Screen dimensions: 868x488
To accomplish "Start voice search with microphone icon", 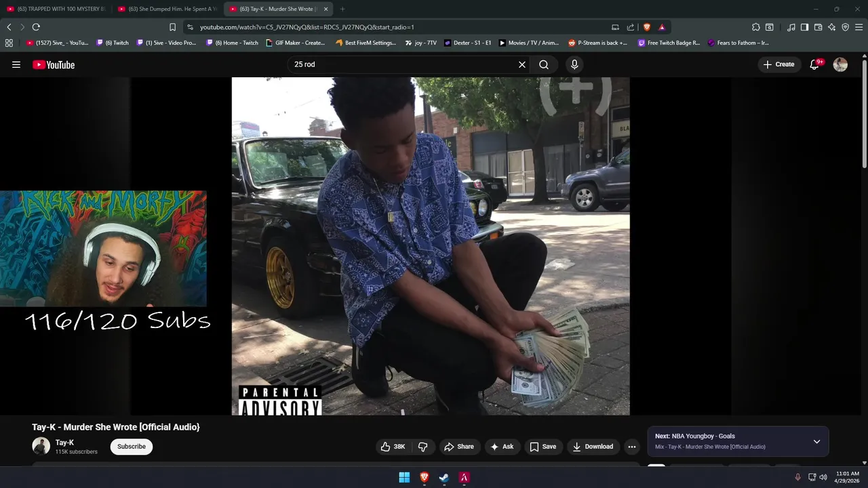I will pyautogui.click(x=574, y=64).
